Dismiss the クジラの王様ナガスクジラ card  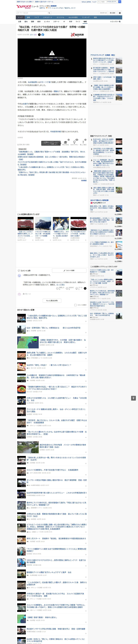[86, 240]
